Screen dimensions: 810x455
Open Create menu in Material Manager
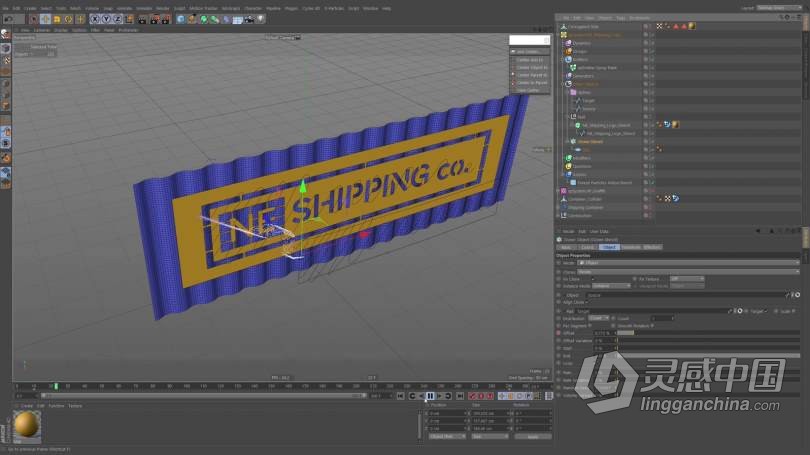click(27, 406)
